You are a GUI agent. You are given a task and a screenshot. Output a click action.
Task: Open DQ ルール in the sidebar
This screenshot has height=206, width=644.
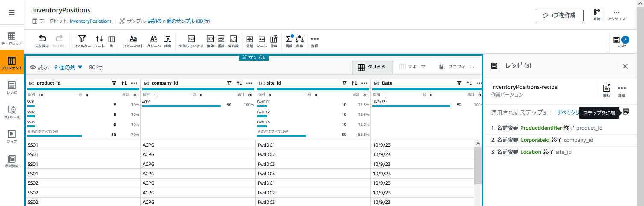[x=12, y=112]
